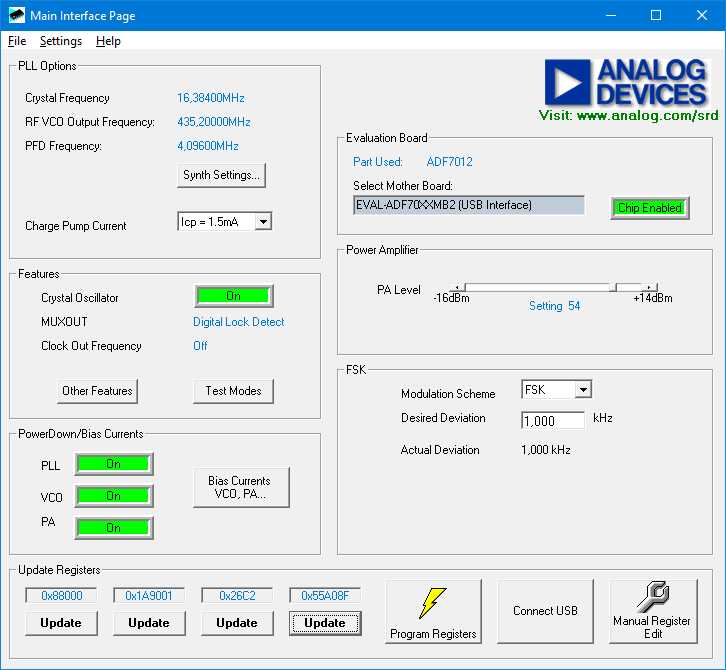The width and height of the screenshot is (726, 670).
Task: Open Bias Currents VCO, PA settings
Action: coord(241,488)
